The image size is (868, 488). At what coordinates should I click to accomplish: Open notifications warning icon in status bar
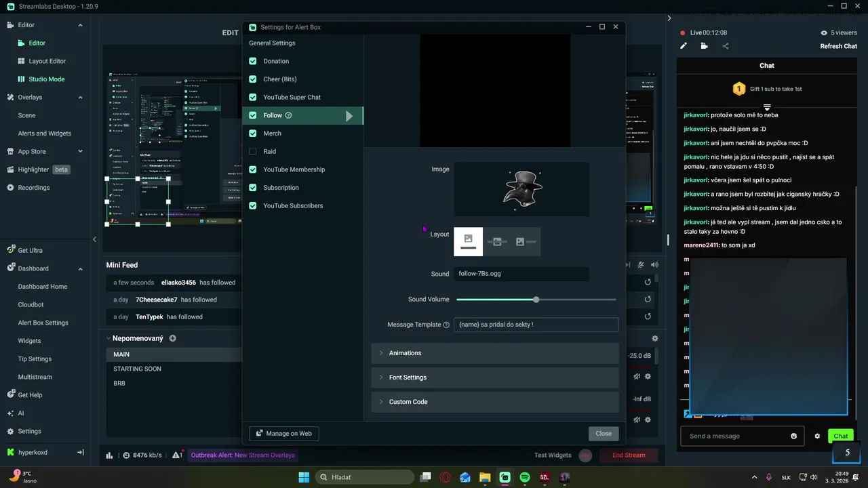pos(177,455)
